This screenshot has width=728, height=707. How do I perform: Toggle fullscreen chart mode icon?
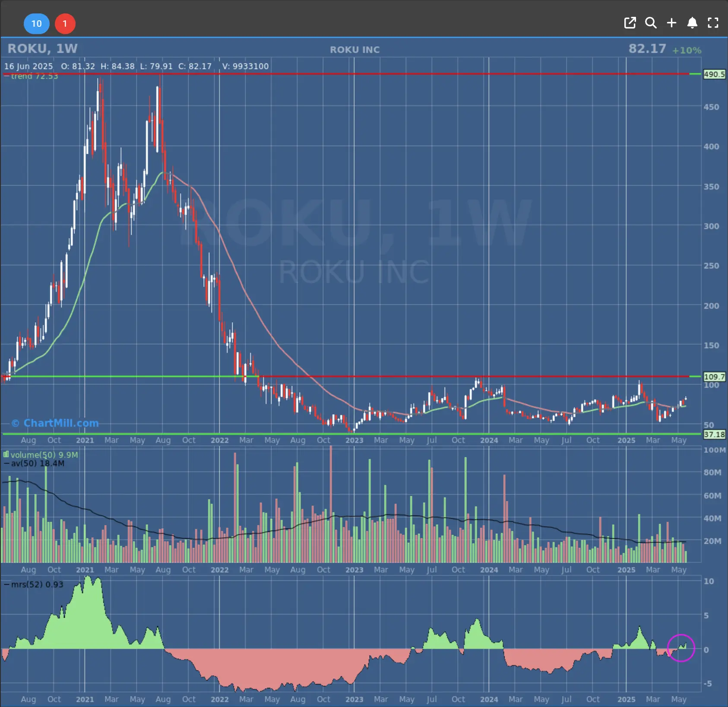tap(713, 23)
